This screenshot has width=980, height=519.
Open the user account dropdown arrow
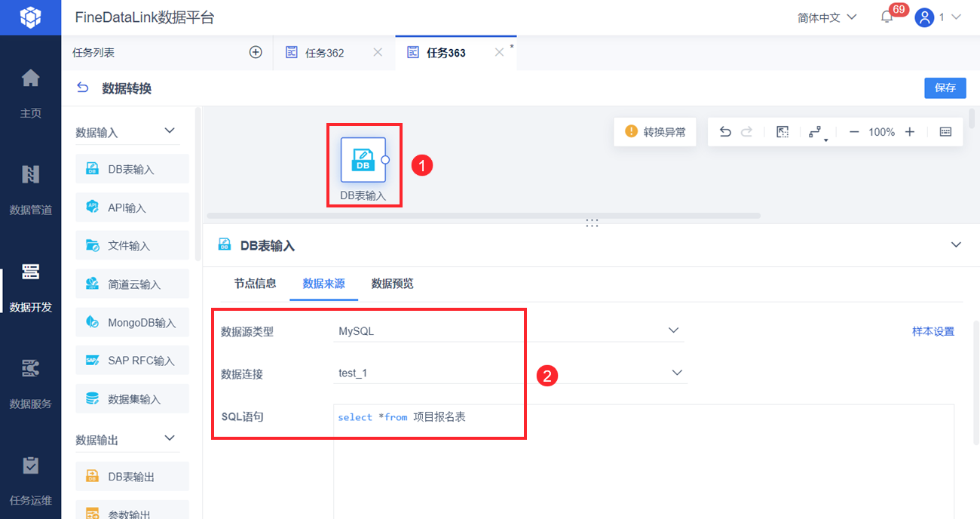(x=957, y=17)
